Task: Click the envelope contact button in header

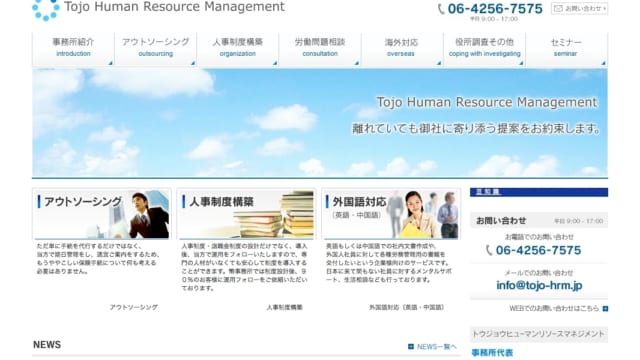Action: coord(579,8)
